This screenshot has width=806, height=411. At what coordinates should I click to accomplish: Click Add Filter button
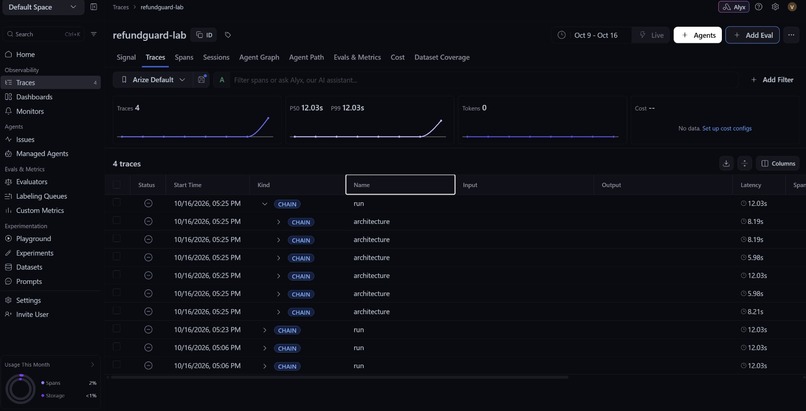pyautogui.click(x=772, y=80)
